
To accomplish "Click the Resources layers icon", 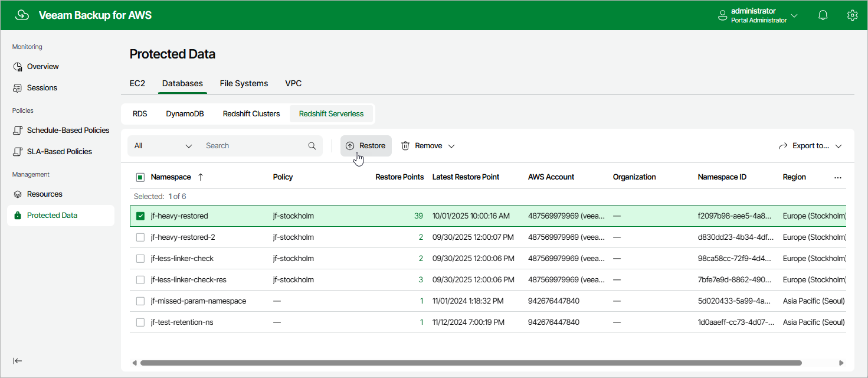I will tap(18, 194).
